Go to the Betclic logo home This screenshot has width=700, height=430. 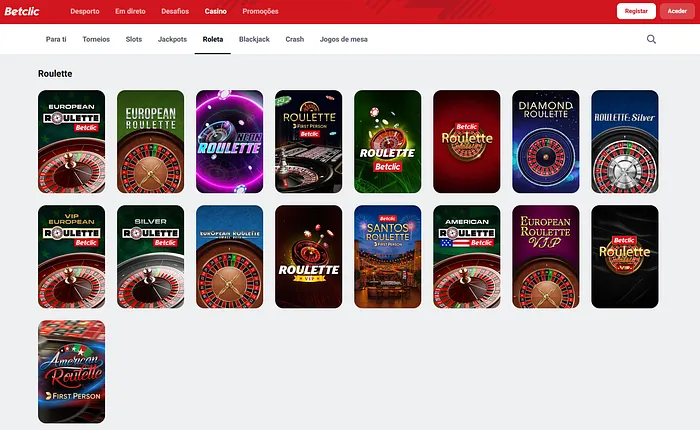click(x=22, y=11)
